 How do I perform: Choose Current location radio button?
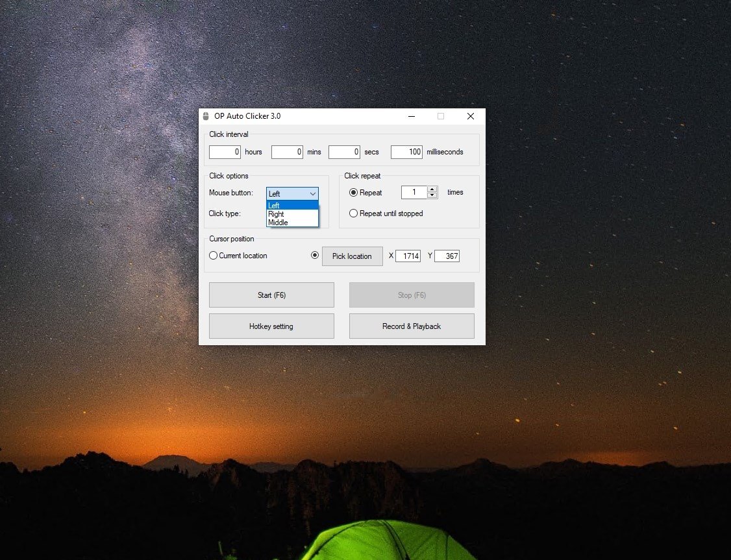(213, 255)
